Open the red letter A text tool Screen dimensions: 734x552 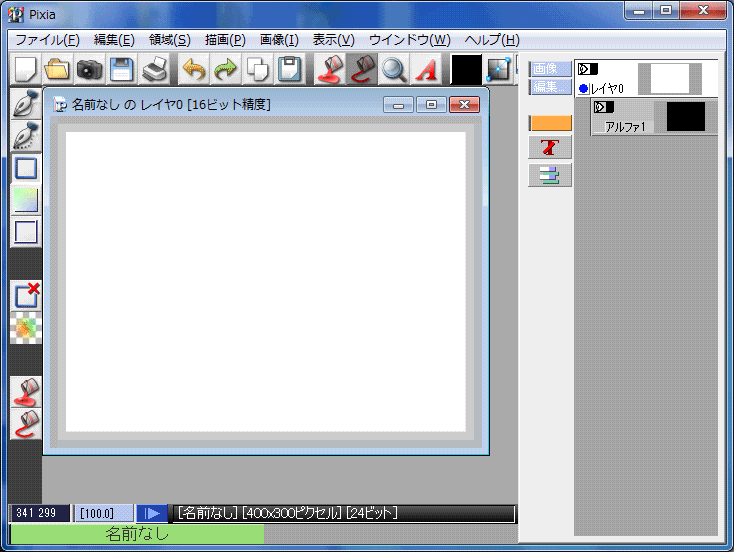point(426,69)
